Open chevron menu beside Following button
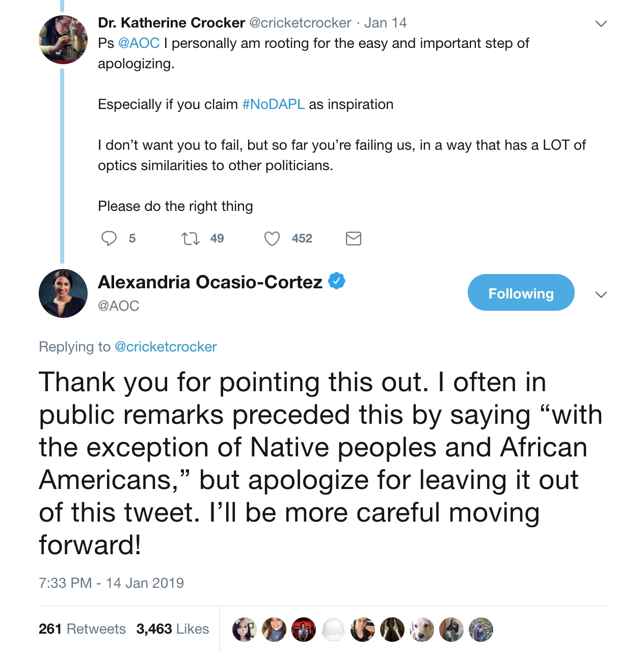This screenshot has height=652, width=644. point(601,294)
